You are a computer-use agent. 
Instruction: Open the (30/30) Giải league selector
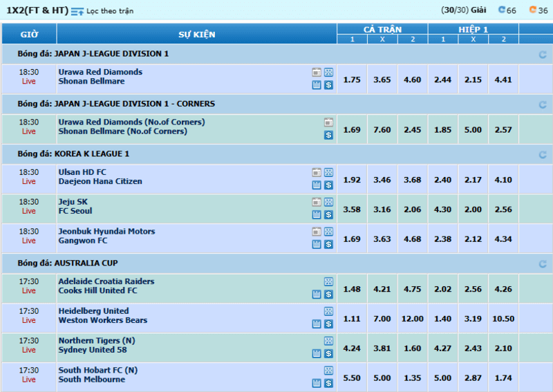click(463, 10)
